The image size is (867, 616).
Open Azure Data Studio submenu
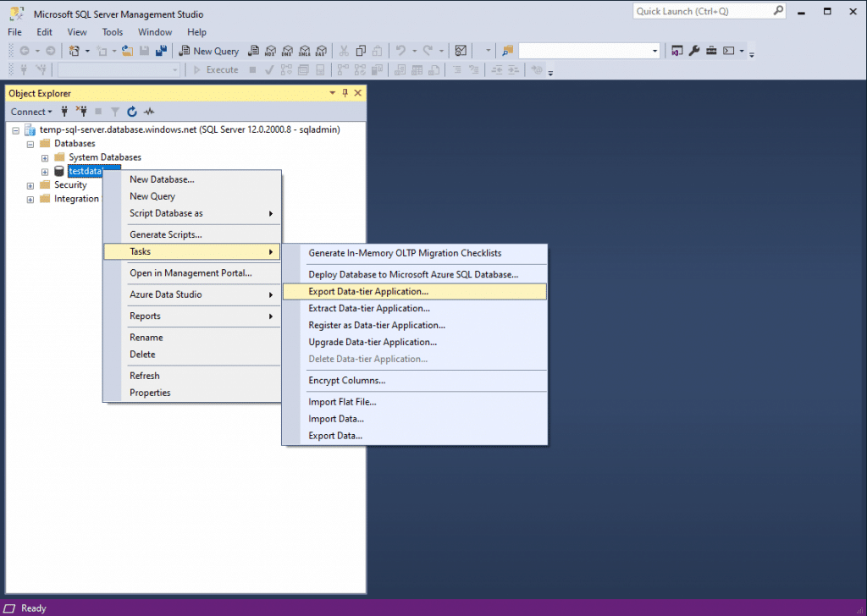pos(192,294)
